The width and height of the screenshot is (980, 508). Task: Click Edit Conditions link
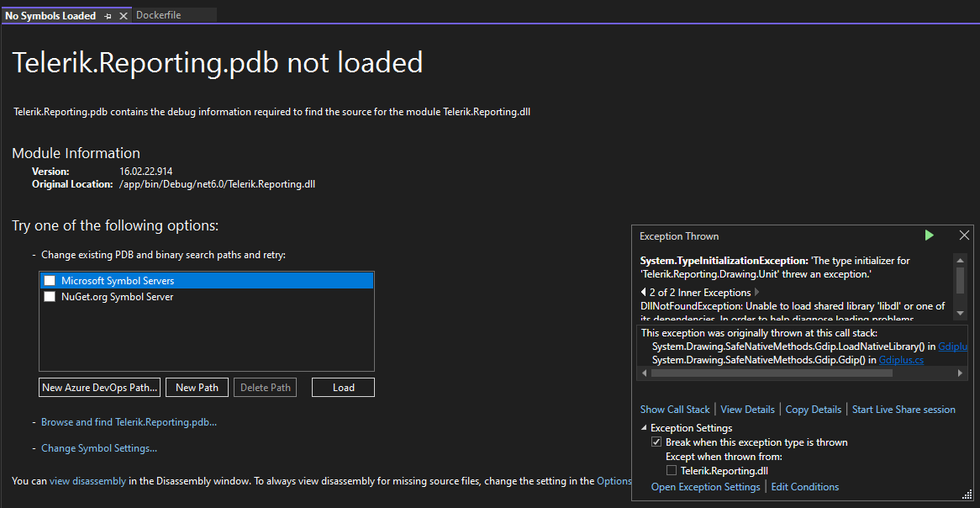point(805,487)
